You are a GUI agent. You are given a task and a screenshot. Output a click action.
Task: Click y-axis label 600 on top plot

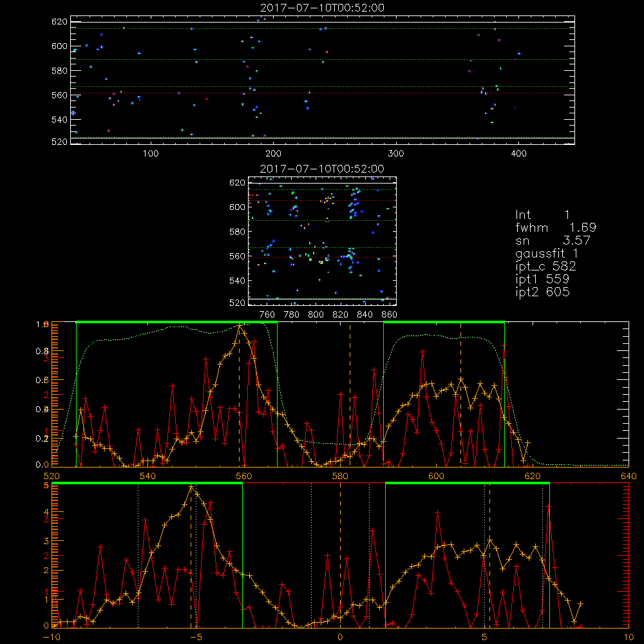pyautogui.click(x=59, y=46)
